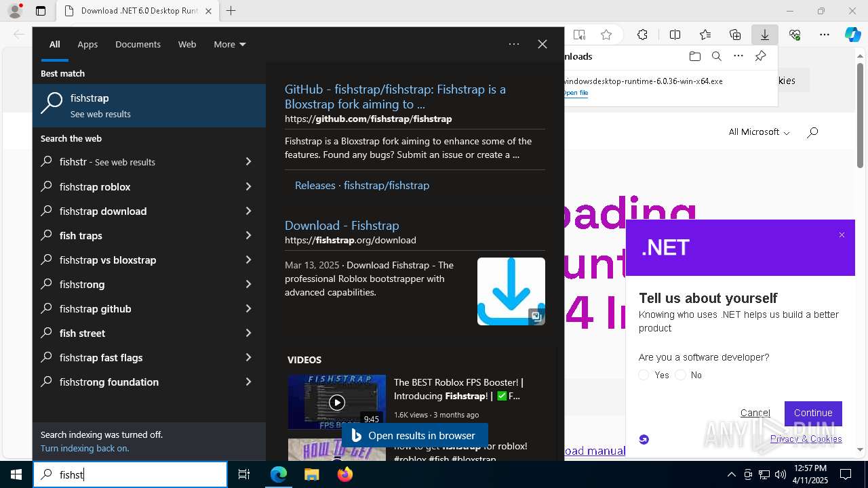This screenshot has width=868, height=488.
Task: Open the Downloads toolbar button
Action: click(x=765, y=35)
